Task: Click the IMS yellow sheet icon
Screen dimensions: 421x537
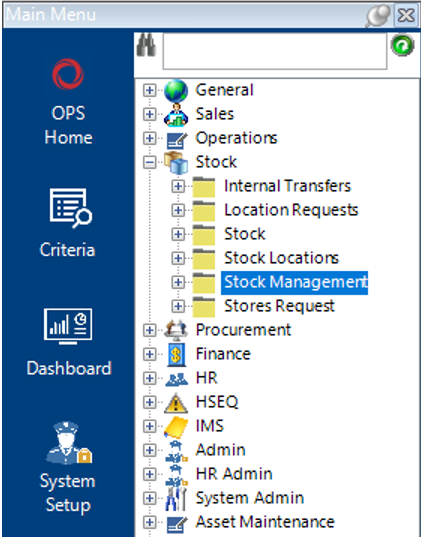Action: [176, 427]
